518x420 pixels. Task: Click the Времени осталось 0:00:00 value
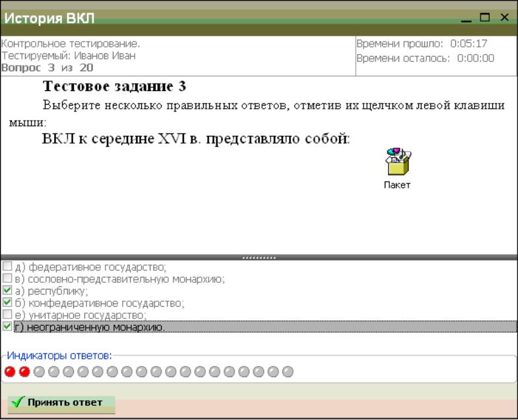coord(476,58)
